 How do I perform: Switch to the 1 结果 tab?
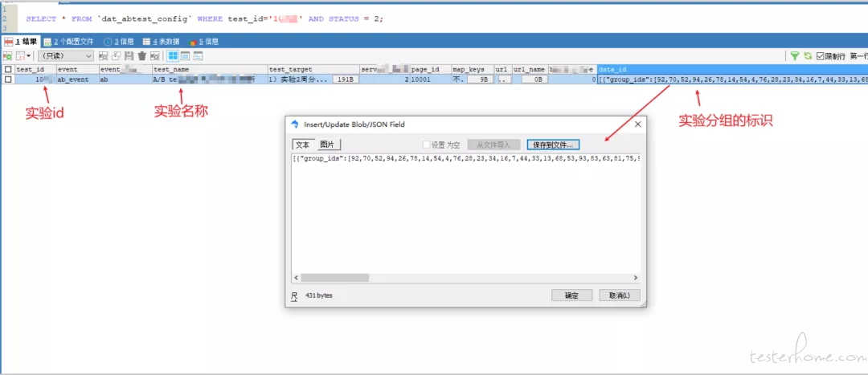(x=21, y=42)
